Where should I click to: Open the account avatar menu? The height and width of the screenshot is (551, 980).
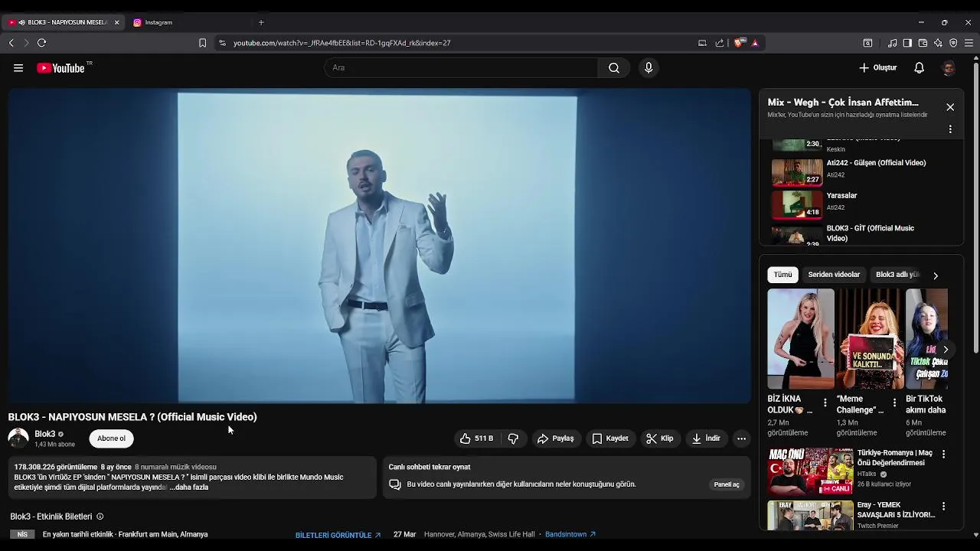tap(949, 68)
